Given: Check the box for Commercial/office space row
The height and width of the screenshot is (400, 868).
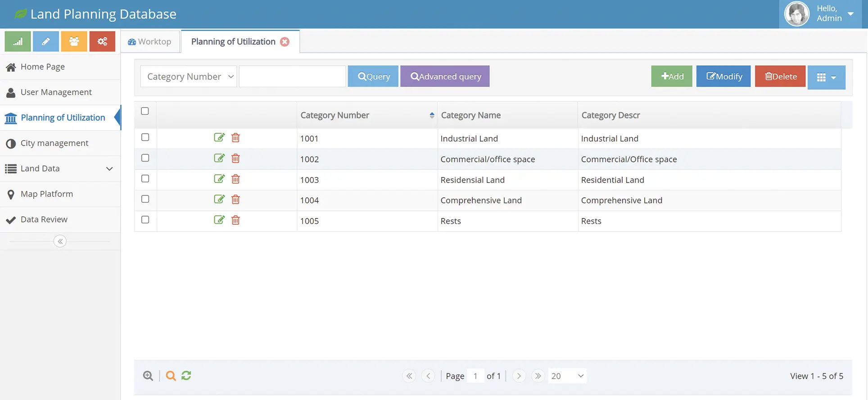Looking at the screenshot, I should pyautogui.click(x=145, y=158).
